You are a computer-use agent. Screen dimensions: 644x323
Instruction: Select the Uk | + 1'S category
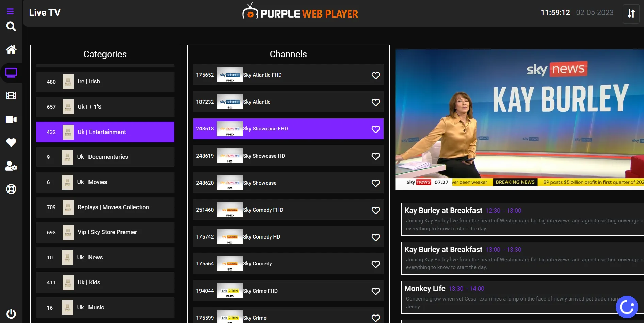[x=105, y=107]
